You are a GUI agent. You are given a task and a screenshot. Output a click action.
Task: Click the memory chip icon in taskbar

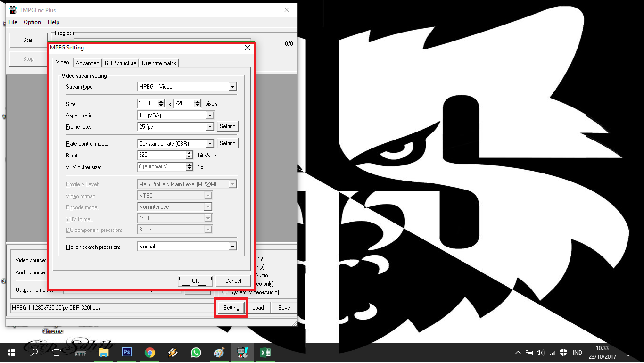coord(81,352)
